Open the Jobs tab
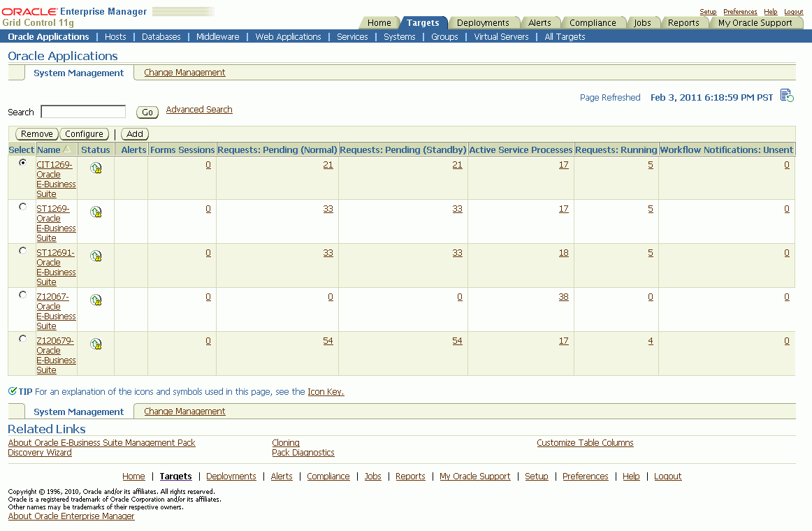 (642, 23)
